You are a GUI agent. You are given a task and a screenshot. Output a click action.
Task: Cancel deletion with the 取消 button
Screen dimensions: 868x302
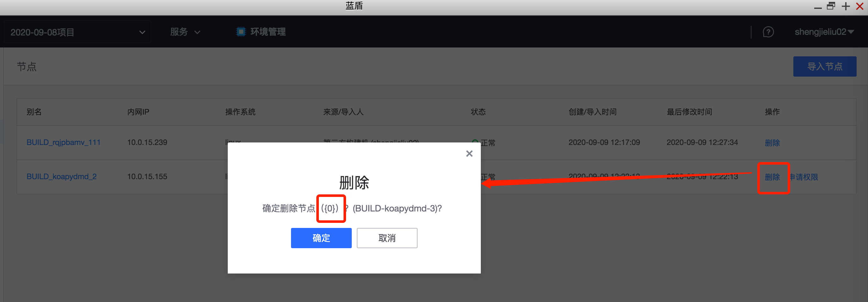coord(387,238)
